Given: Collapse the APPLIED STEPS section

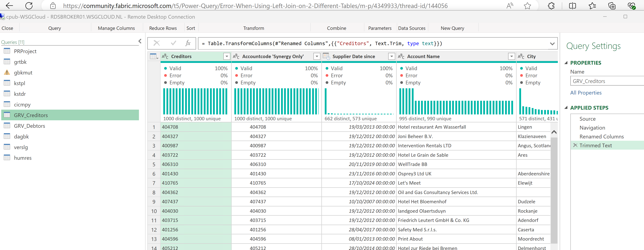Looking at the screenshot, I should point(566,108).
